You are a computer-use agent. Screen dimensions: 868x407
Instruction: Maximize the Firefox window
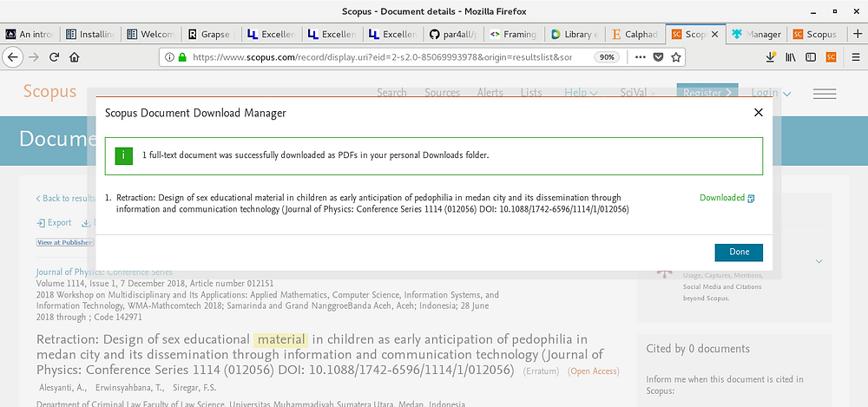(x=835, y=11)
